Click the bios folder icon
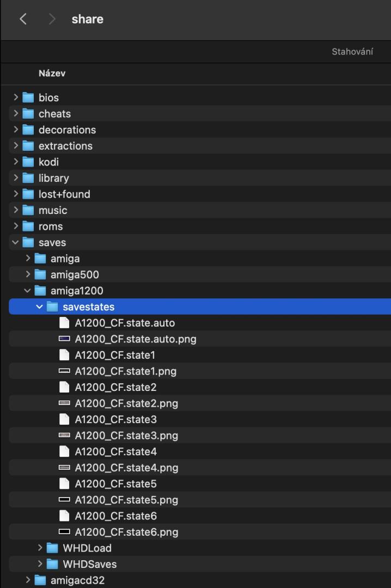 point(28,98)
